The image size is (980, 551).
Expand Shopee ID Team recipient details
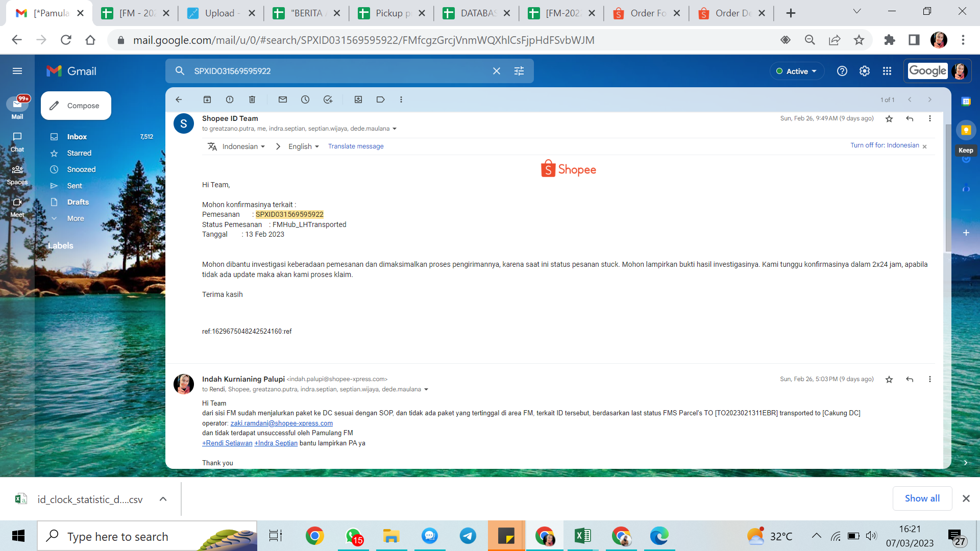395,129
